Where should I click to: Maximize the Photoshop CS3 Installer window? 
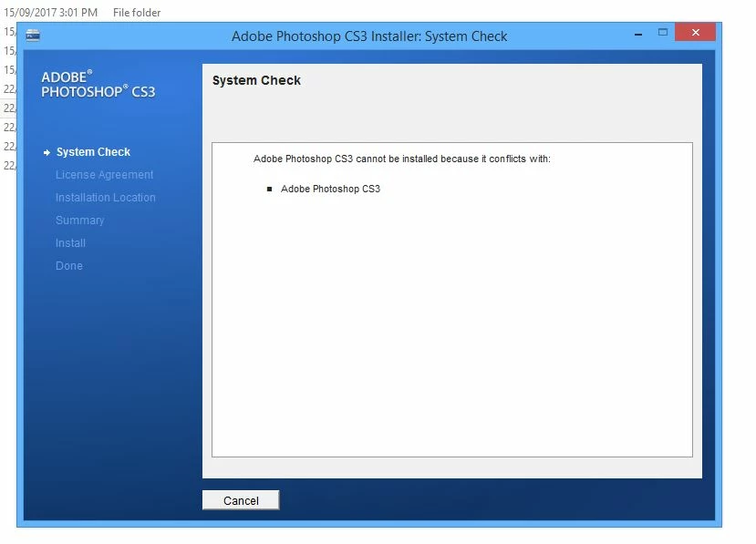(x=662, y=32)
